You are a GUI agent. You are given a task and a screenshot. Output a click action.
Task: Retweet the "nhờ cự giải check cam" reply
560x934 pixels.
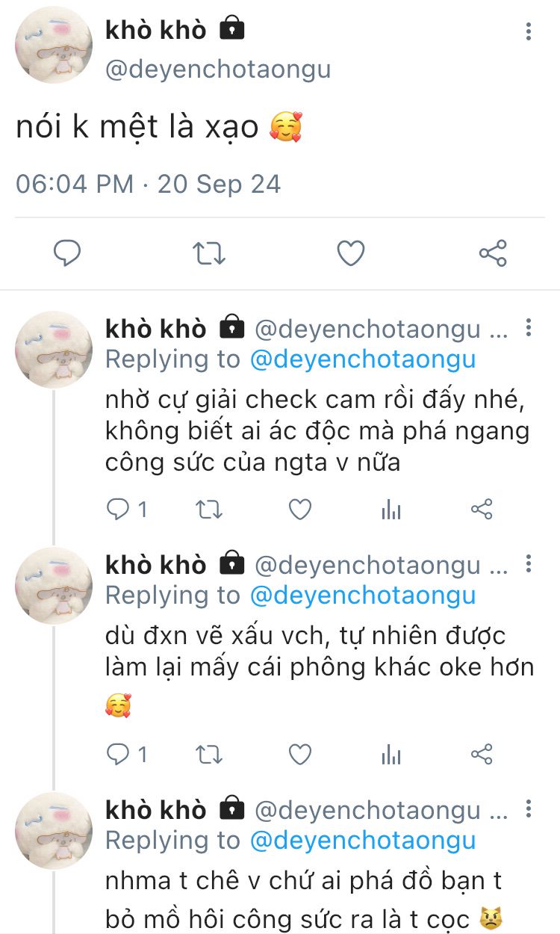click(209, 510)
